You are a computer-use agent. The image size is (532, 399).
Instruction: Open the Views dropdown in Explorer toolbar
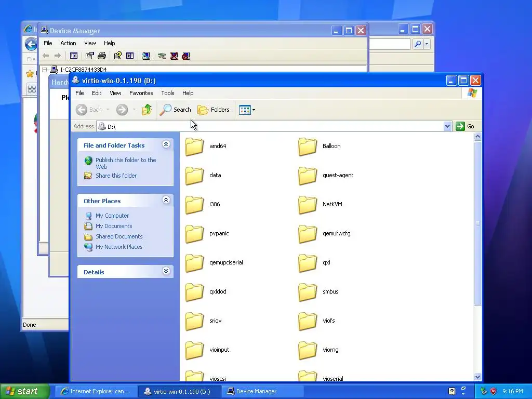point(247,110)
